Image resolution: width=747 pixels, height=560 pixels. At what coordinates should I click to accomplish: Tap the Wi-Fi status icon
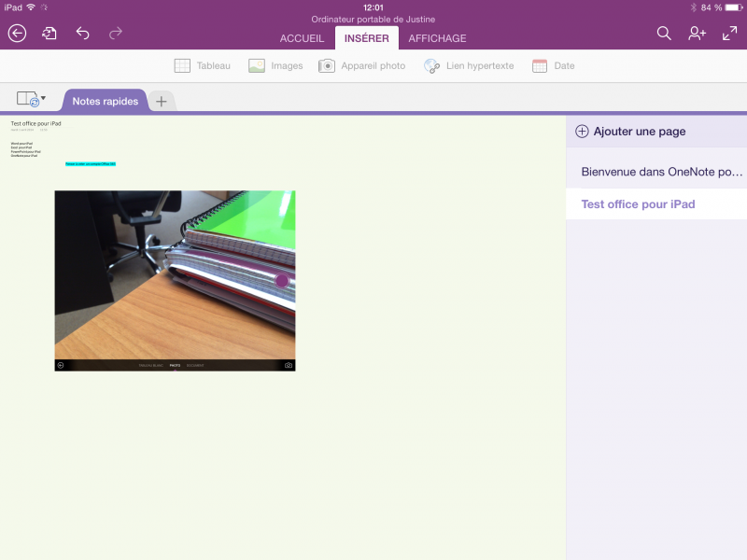(31, 7)
